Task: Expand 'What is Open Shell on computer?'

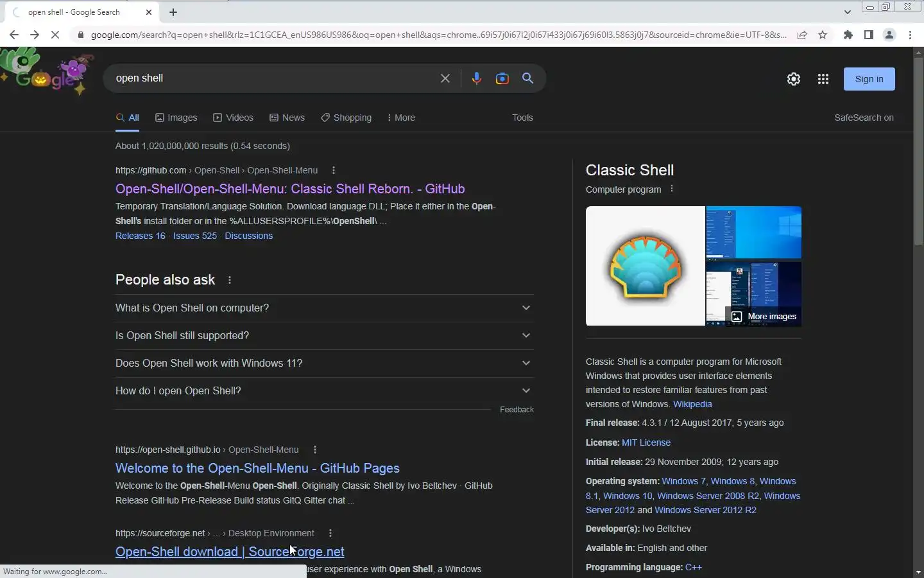Action: click(325, 308)
